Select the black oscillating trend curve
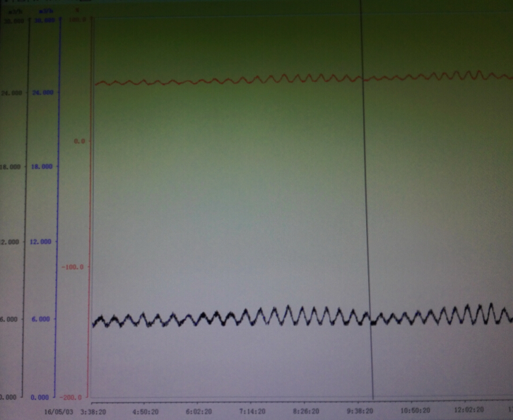This screenshot has width=513, height=420. (x=302, y=316)
